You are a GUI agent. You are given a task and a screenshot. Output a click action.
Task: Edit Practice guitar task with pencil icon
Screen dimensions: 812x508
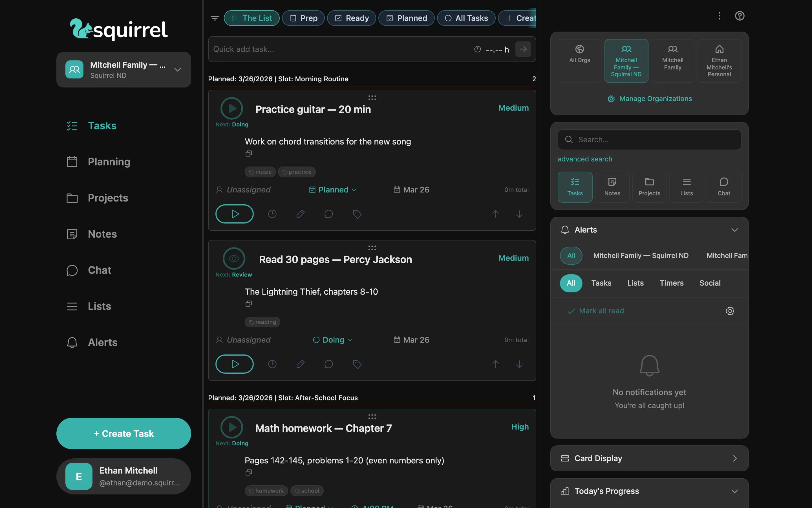pyautogui.click(x=300, y=214)
